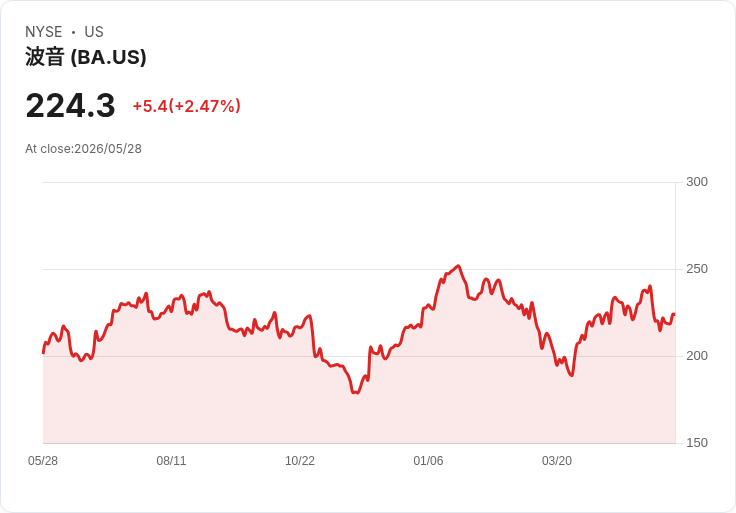
Task: Click the NYSE exchange label
Action: 44,32
